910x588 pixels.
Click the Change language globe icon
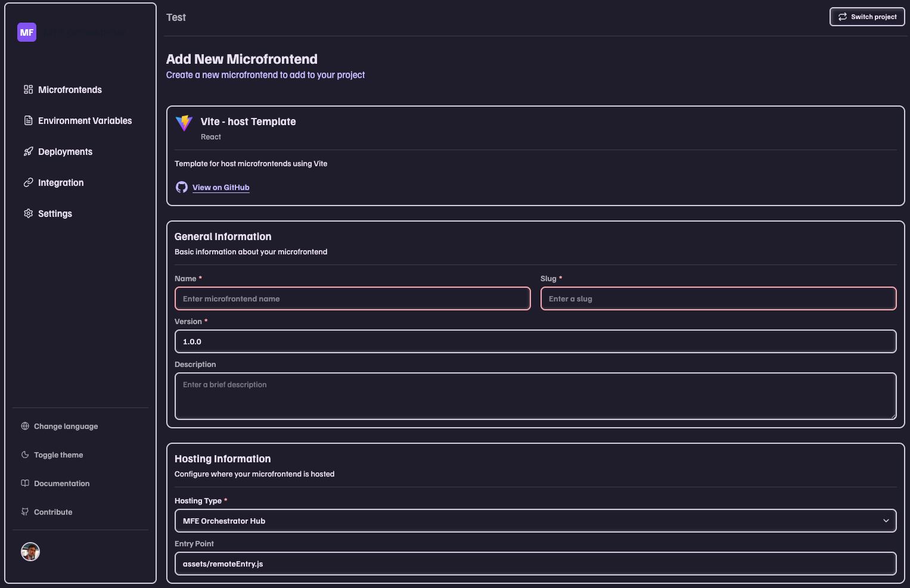click(24, 426)
